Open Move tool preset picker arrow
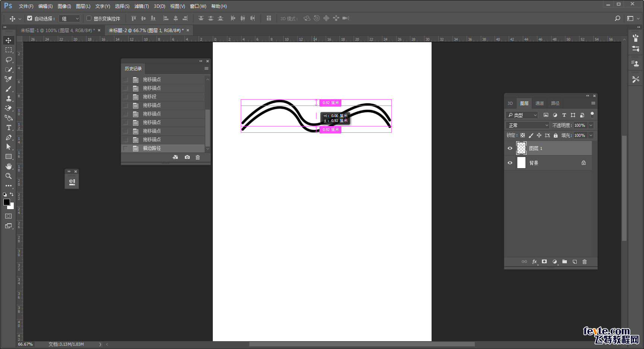The width and height of the screenshot is (644, 349). point(20,19)
